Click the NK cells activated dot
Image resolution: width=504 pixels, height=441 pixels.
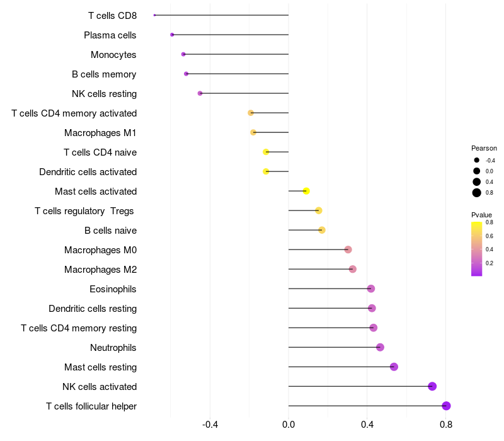[x=432, y=386]
